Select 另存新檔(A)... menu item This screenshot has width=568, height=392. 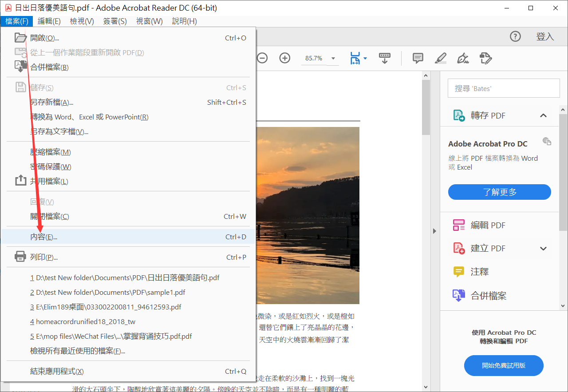click(x=128, y=103)
